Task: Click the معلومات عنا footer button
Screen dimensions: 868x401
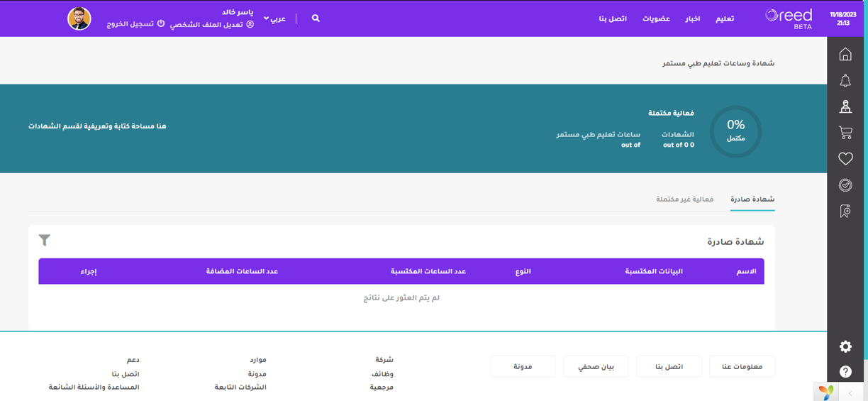Action: pos(742,366)
